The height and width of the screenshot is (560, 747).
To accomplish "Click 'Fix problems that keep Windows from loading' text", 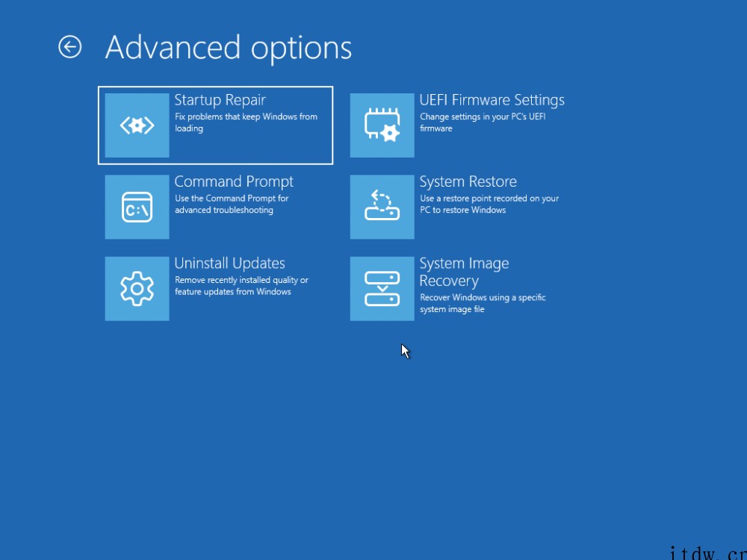I will tap(246, 122).
